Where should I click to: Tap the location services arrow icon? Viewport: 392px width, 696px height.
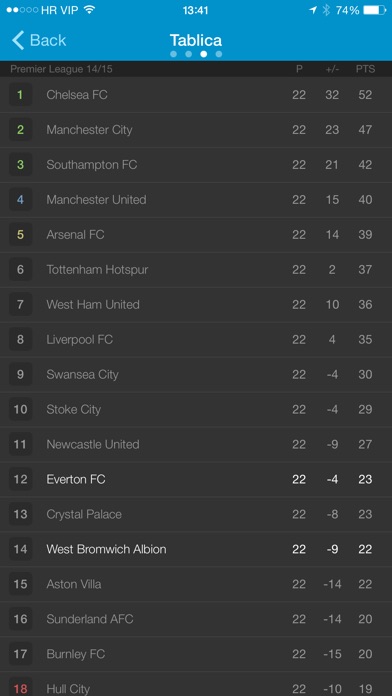point(313,10)
